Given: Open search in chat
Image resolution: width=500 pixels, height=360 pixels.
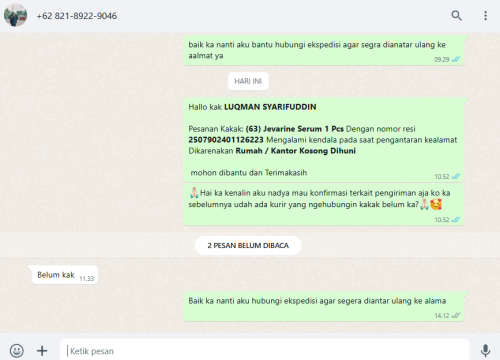Looking at the screenshot, I should pos(456,16).
